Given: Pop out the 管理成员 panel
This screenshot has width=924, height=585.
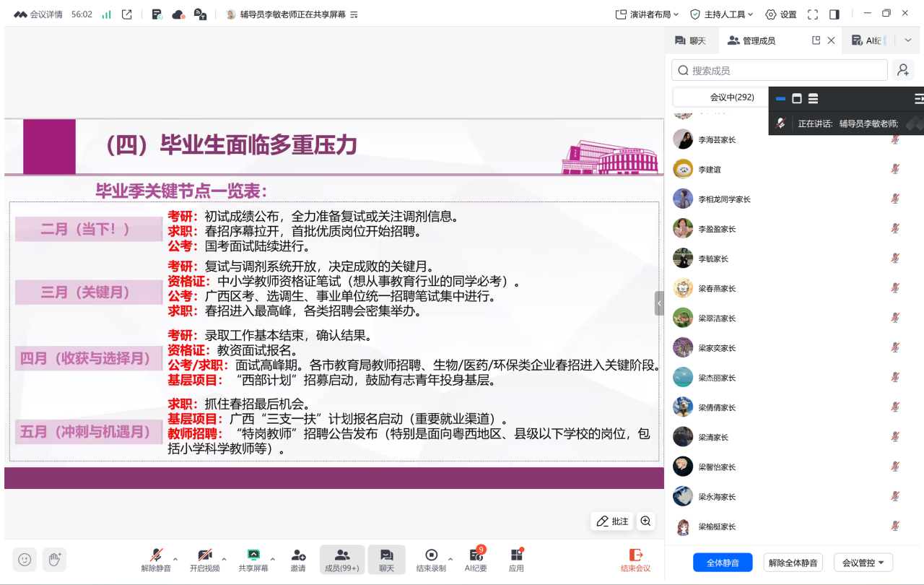Looking at the screenshot, I should (816, 40).
